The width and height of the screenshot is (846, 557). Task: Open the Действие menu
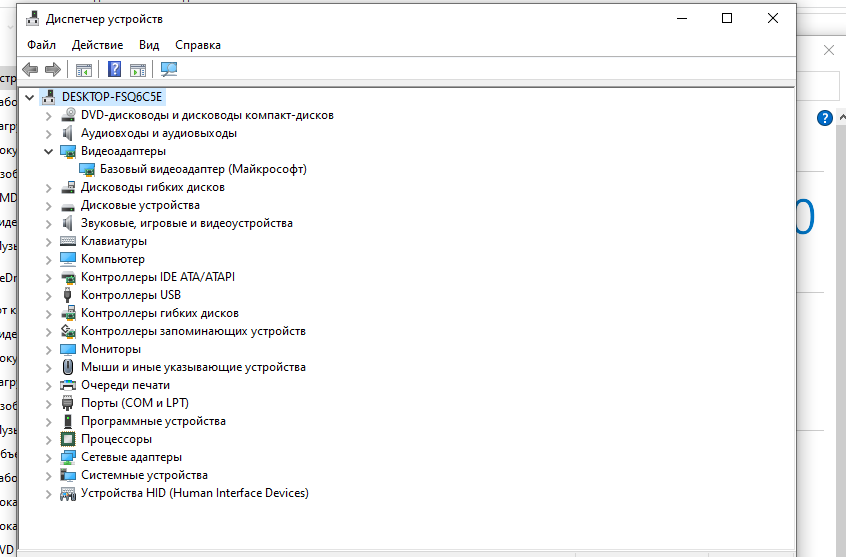tap(98, 45)
